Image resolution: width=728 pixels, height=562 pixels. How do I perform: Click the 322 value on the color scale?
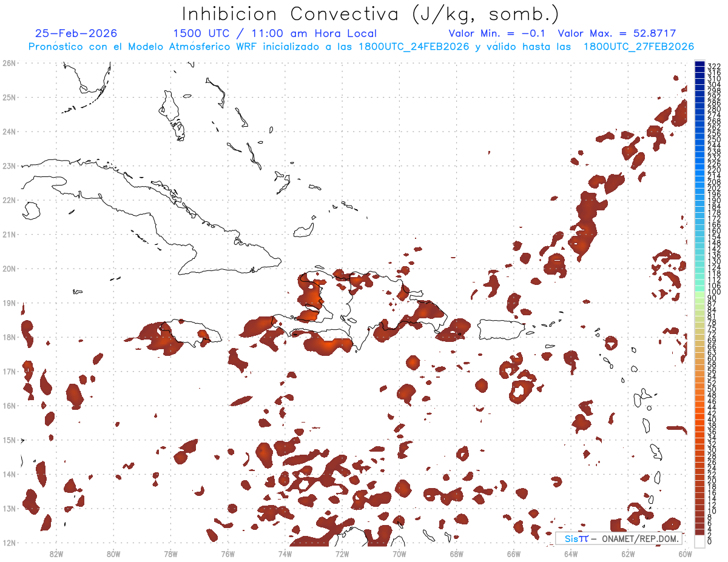(714, 66)
